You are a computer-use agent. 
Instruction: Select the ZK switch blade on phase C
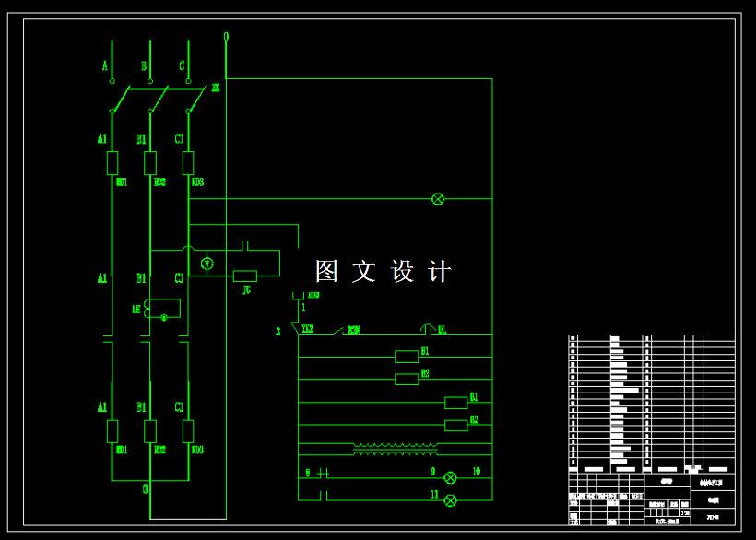tap(196, 100)
